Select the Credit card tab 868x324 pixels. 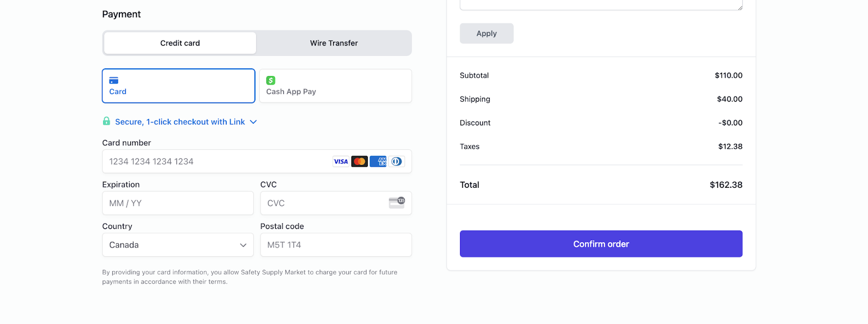[x=179, y=43]
